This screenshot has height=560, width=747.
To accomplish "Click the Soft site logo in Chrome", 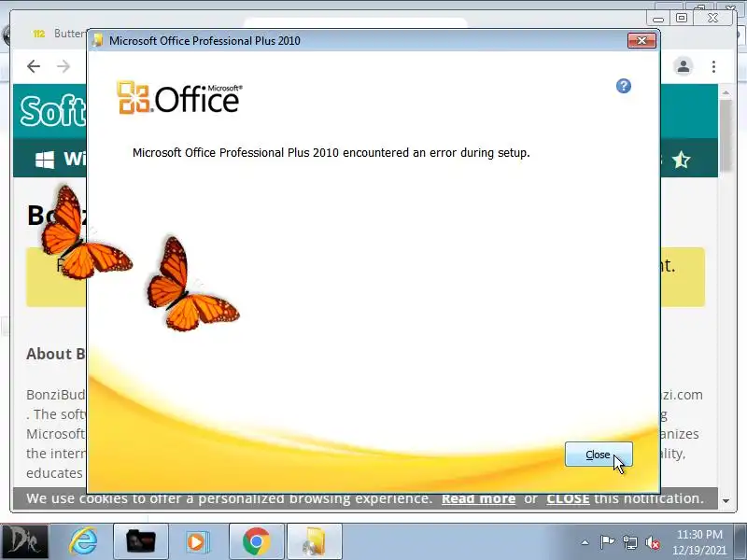I will coord(52,110).
